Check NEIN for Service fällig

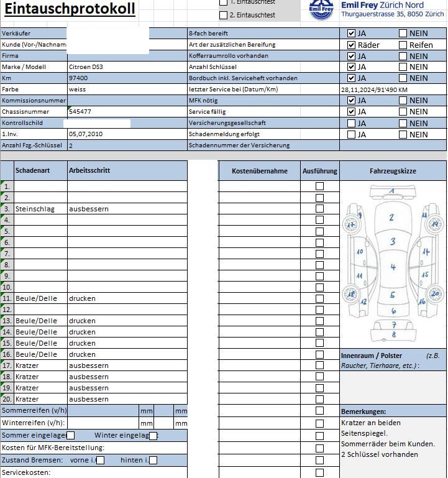[x=403, y=112]
